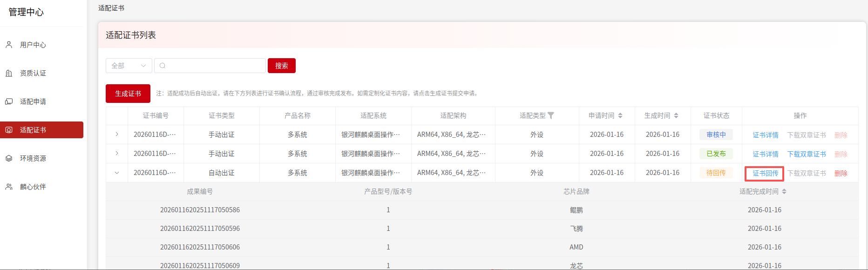
Task: Click the 适配申请 icon in sidebar
Action: 9,101
